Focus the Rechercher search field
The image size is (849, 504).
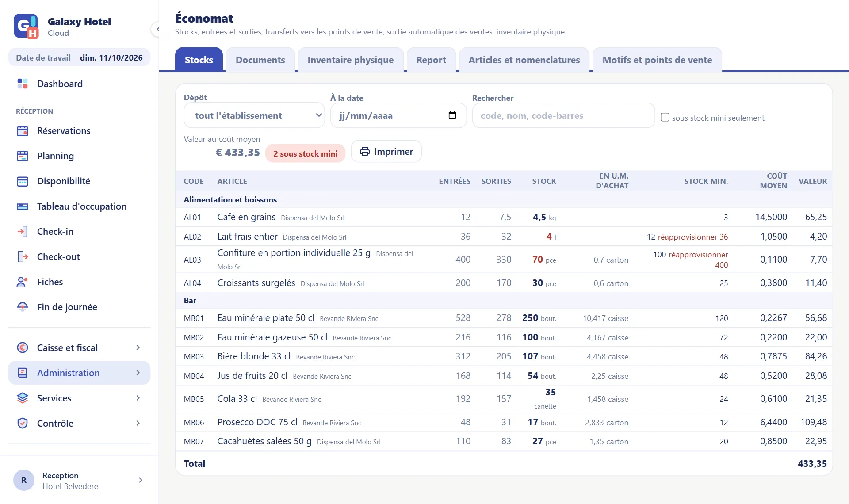click(563, 115)
